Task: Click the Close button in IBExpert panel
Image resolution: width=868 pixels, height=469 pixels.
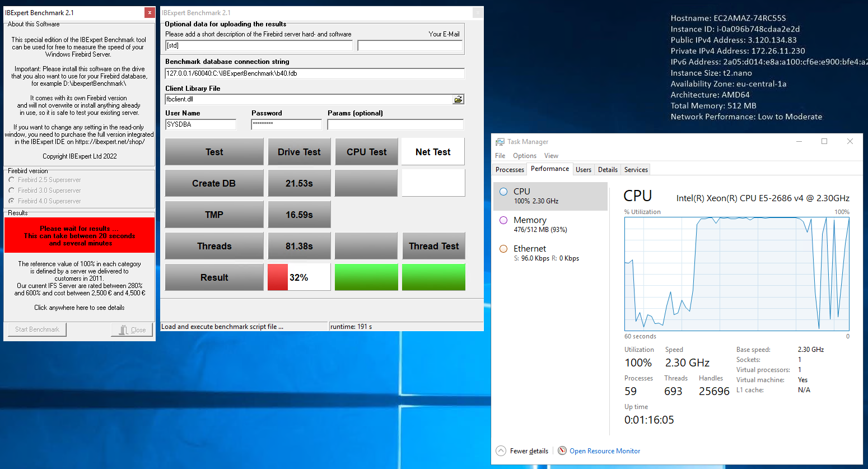Action: point(132,330)
